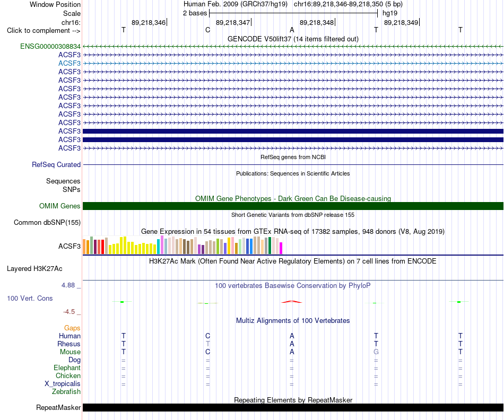Viewport: 504px width, 420px height.
Task: Click the Mouse G base in alignment
Action: tap(376, 352)
